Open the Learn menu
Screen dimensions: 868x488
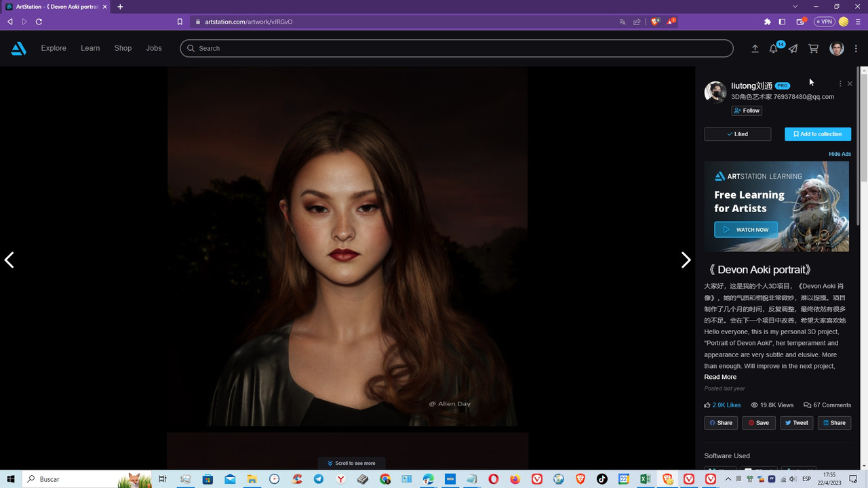pos(90,48)
